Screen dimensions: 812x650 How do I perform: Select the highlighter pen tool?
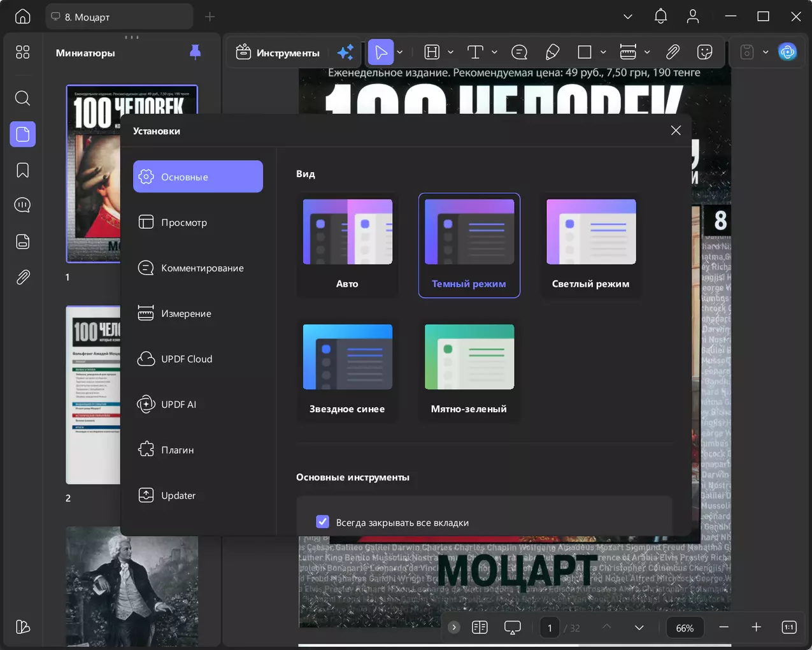[552, 52]
